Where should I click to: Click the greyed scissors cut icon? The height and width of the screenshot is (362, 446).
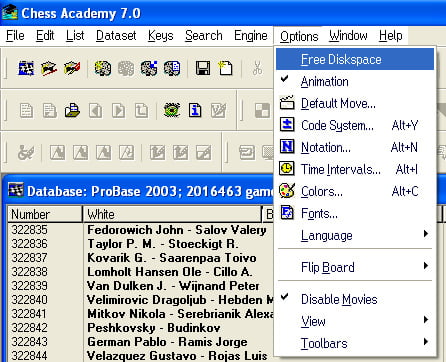click(x=257, y=68)
